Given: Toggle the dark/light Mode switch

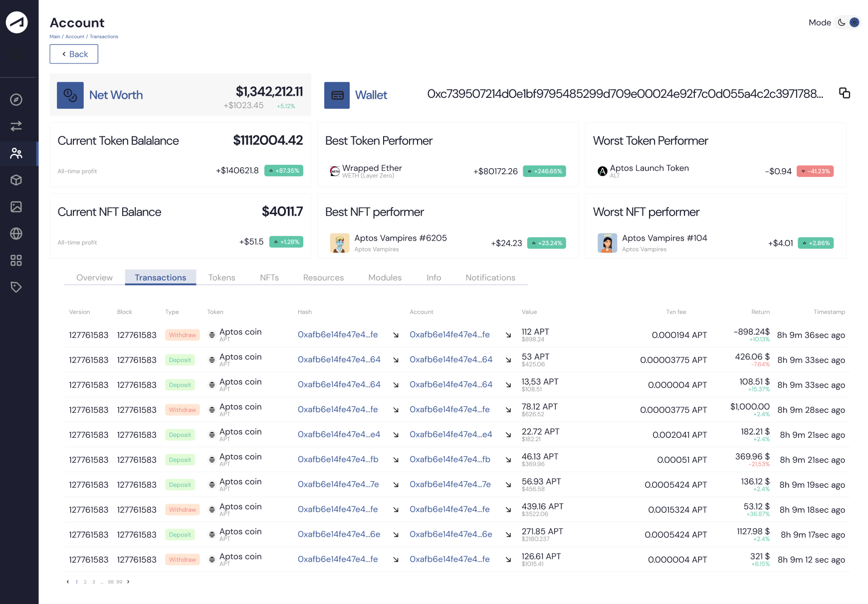Looking at the screenshot, I should click(x=848, y=22).
